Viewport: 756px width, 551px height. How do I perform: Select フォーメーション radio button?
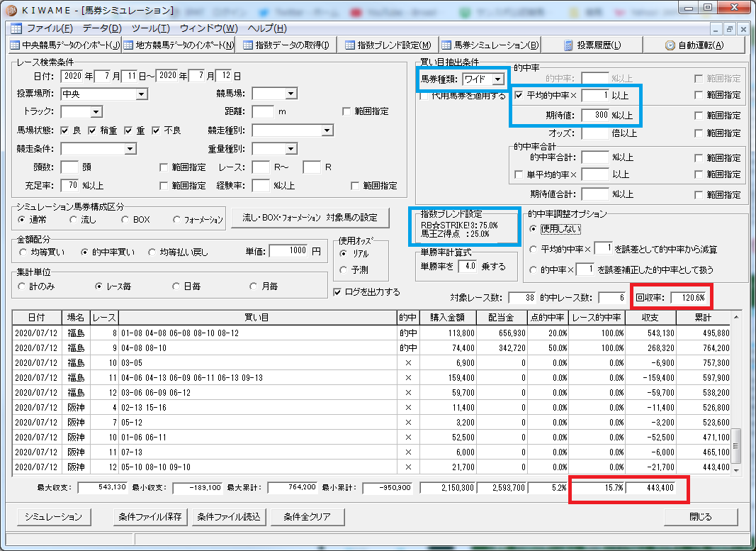176,220
